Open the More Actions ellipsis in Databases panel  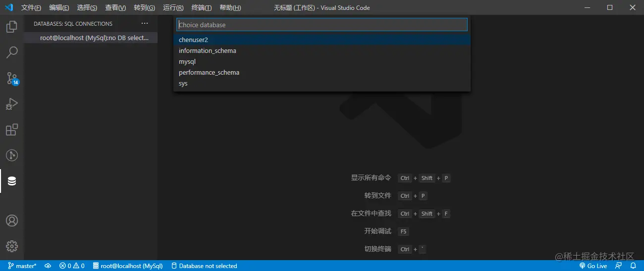tap(145, 24)
